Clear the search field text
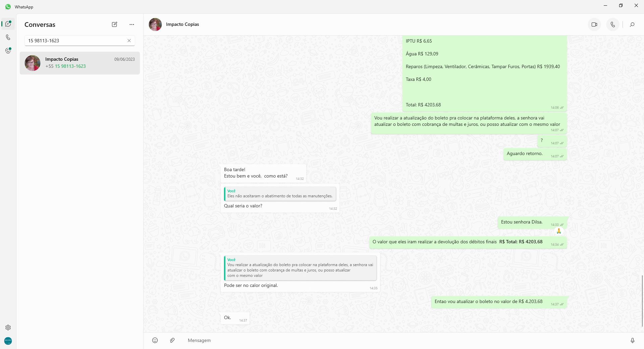Screen dimensions: 644x349 click(129, 41)
